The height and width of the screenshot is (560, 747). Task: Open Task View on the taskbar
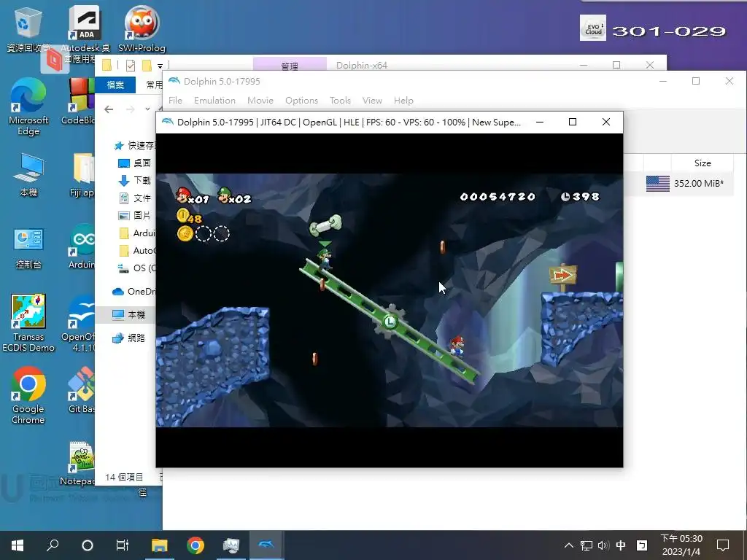tap(123, 545)
